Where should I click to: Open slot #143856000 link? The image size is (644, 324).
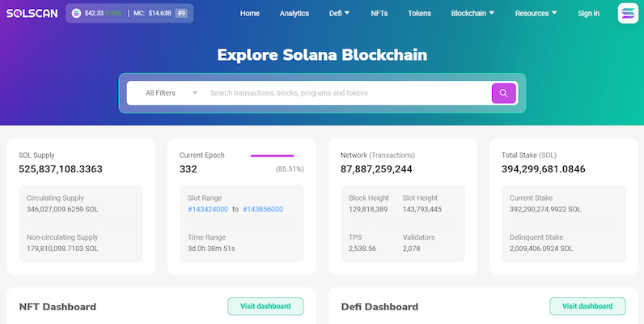click(263, 209)
